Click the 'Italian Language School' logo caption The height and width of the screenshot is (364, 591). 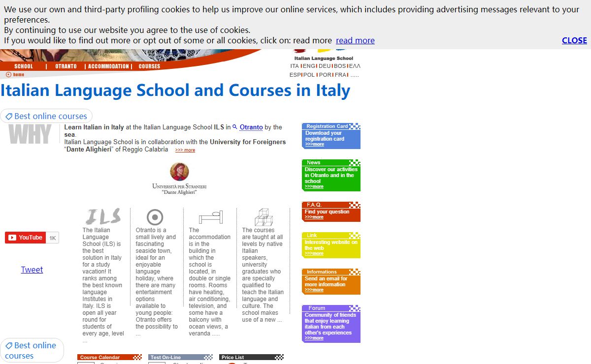click(324, 58)
